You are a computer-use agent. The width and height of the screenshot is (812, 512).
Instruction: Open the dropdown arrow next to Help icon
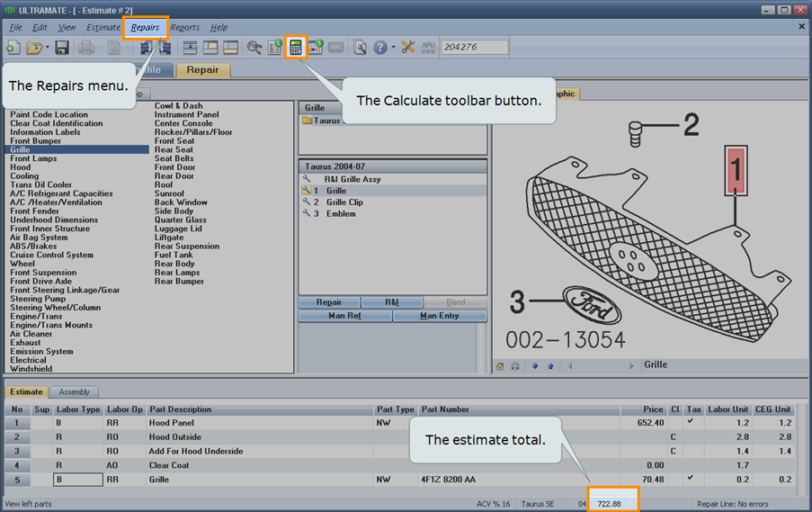pos(393,48)
